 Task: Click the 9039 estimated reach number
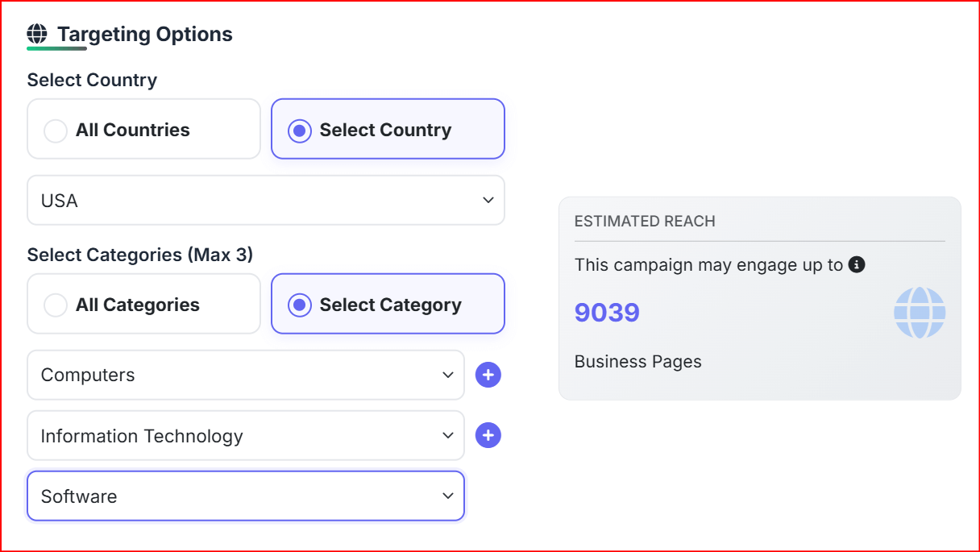point(607,313)
